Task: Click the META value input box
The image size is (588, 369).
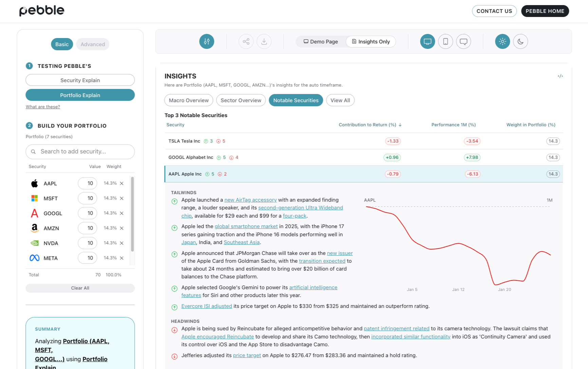Action: pyautogui.click(x=88, y=258)
